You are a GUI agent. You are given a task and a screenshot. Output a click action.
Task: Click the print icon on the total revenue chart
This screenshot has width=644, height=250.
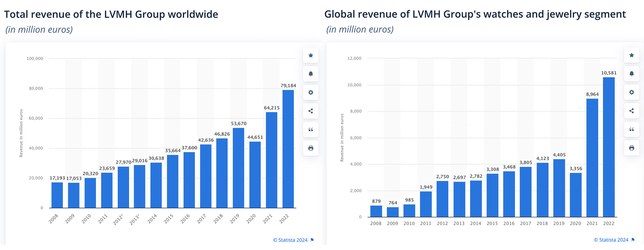pos(311,148)
